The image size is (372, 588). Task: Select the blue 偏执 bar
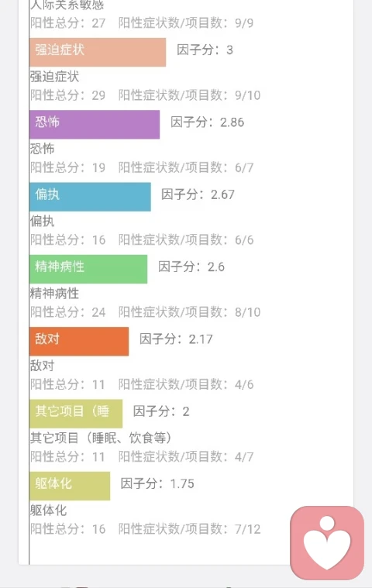click(x=90, y=197)
